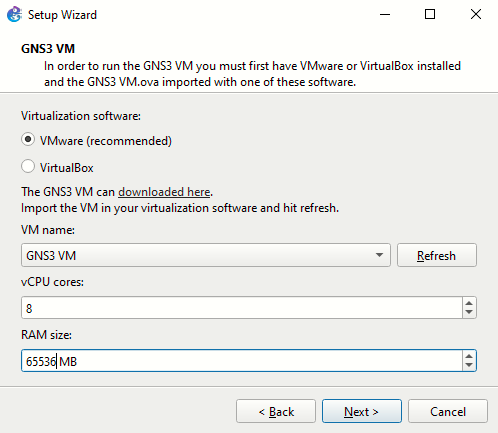Decrease RAM size with down arrow
The image size is (498, 433).
[x=469, y=365]
